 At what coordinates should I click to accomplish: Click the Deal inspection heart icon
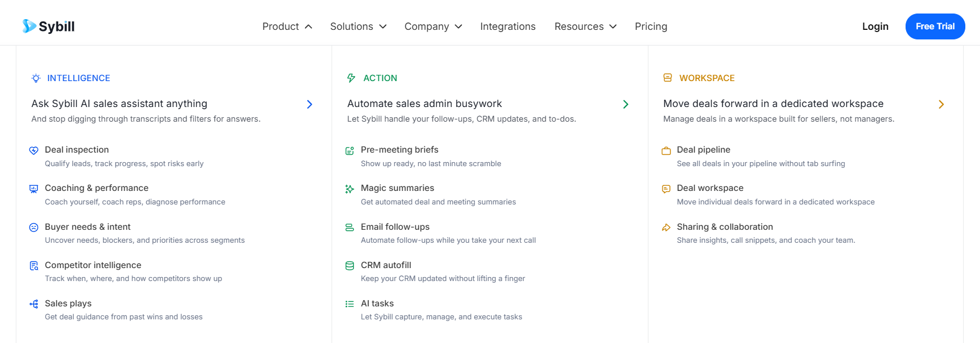point(34,150)
